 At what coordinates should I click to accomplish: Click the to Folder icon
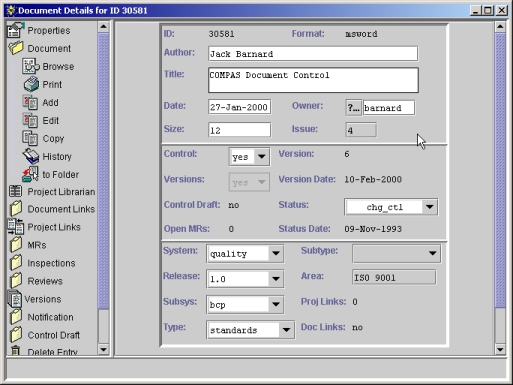click(30, 174)
